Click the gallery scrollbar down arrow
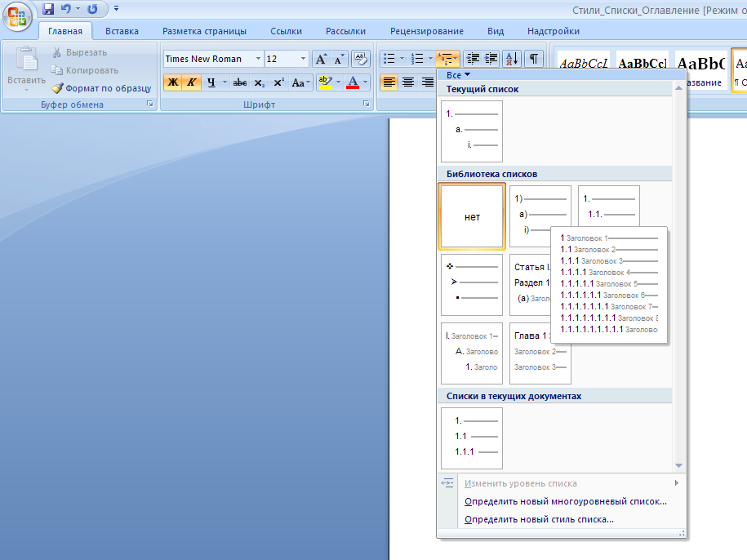Image resolution: width=747 pixels, height=560 pixels. coord(679,465)
